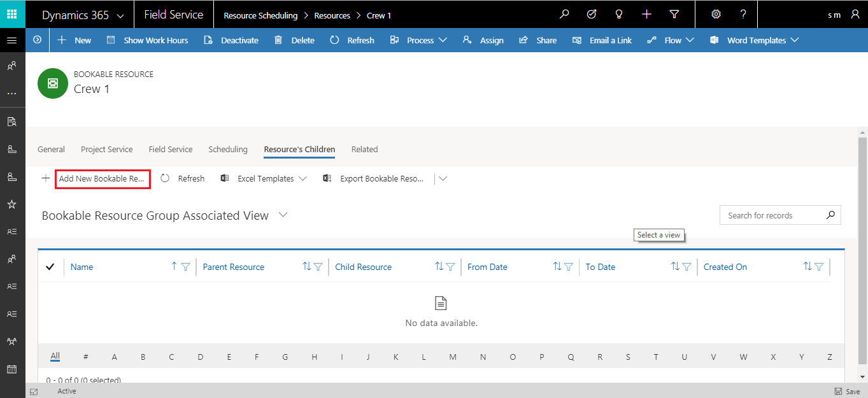
Task: Expand the hamburger site map menu
Action: tap(11, 40)
